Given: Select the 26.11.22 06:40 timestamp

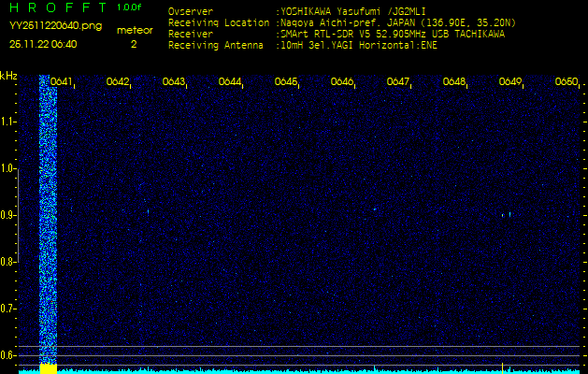Looking at the screenshot, I should click(43, 44).
